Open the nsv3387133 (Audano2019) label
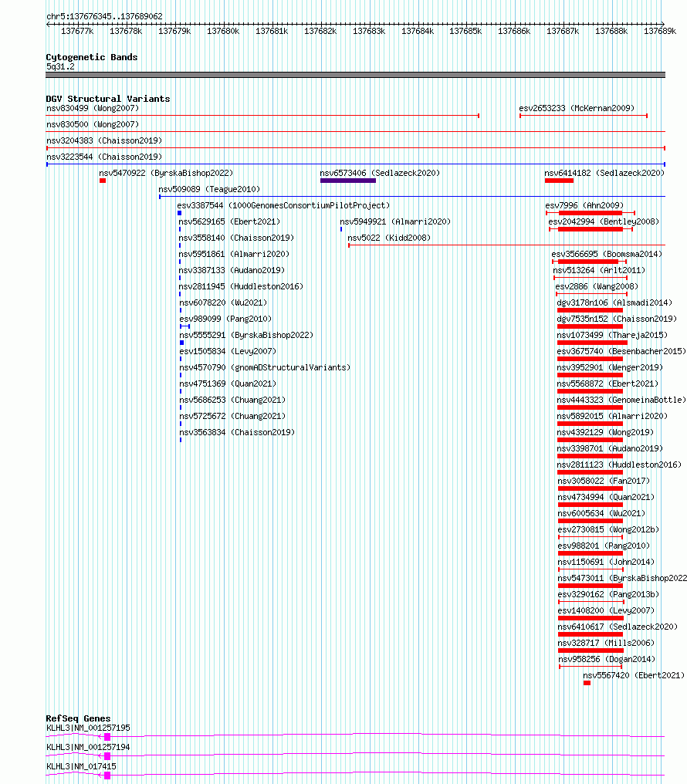 point(232,270)
